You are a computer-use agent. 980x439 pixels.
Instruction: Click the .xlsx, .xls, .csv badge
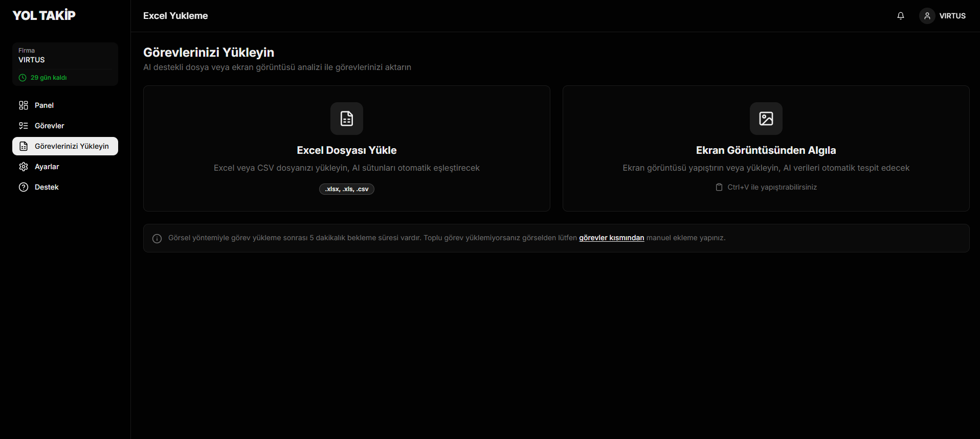[x=347, y=189]
